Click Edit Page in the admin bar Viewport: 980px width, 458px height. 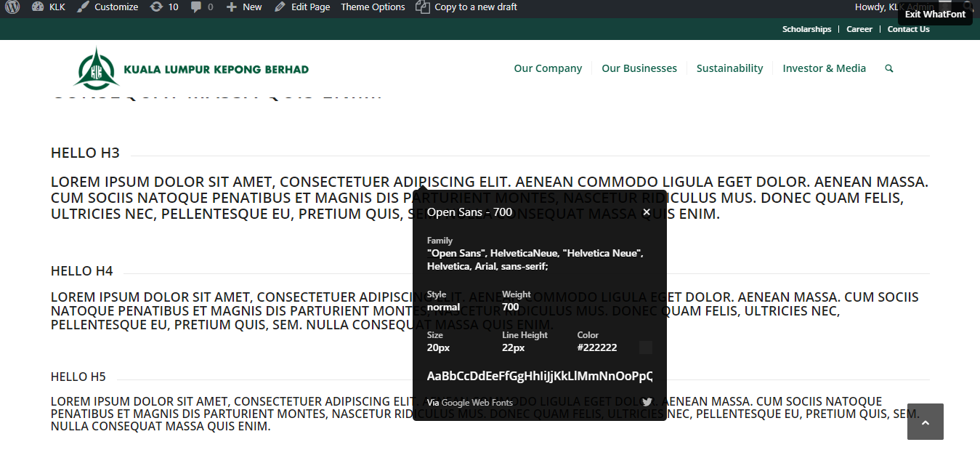302,7
